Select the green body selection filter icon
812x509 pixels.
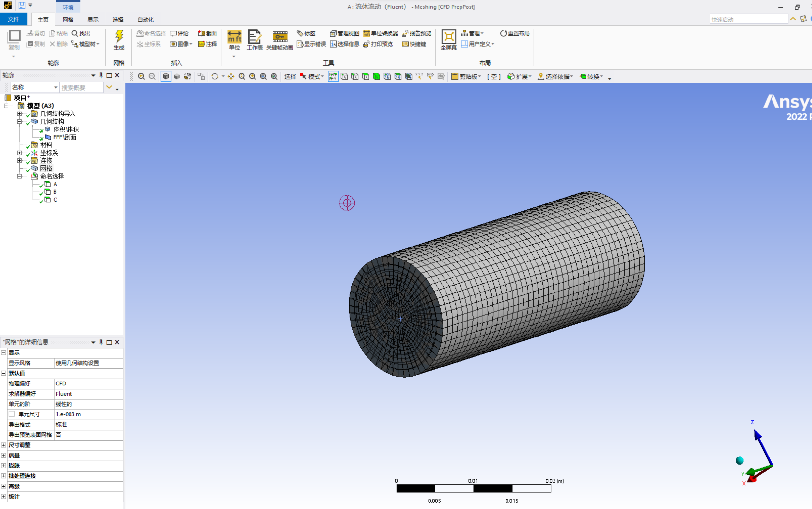376,77
